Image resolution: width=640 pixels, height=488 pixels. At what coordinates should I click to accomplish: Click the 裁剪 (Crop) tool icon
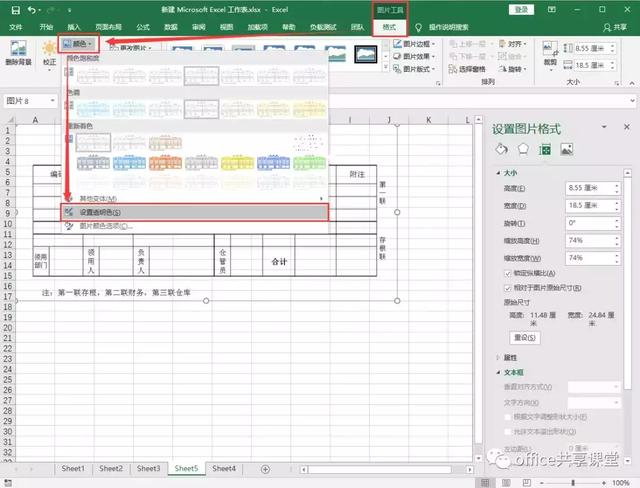pyautogui.click(x=550, y=49)
